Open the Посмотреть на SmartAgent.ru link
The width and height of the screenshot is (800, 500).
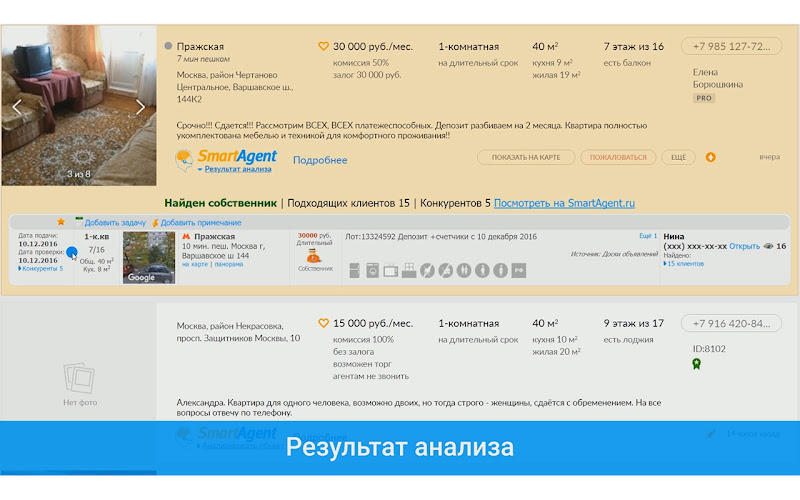[x=564, y=203]
